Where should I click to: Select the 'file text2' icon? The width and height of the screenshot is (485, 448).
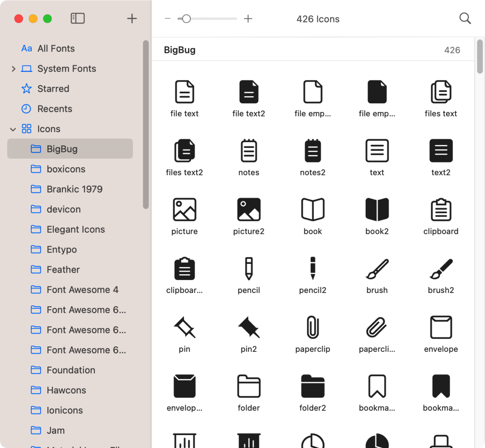tap(249, 92)
